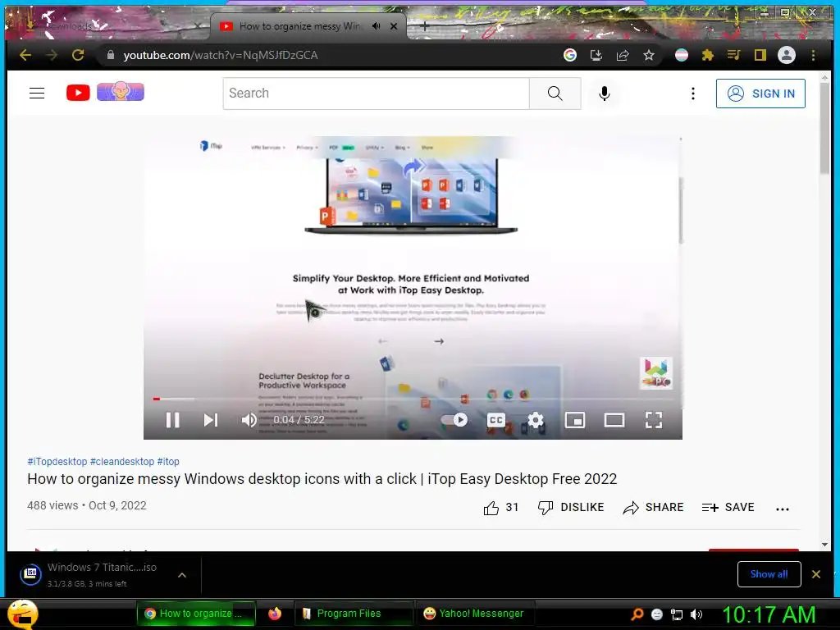Click the video progress bar
This screenshot has height=630, width=840.
click(413, 399)
